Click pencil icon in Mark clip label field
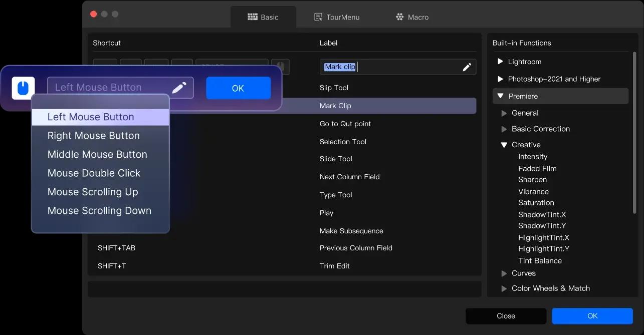This screenshot has height=335, width=644. (x=467, y=67)
